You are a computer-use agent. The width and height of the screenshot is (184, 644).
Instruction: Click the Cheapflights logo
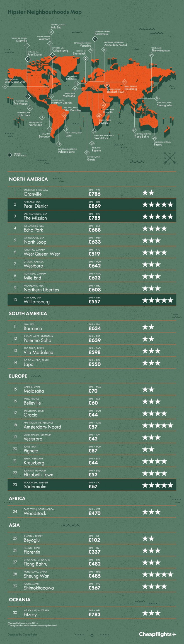[158, 634]
